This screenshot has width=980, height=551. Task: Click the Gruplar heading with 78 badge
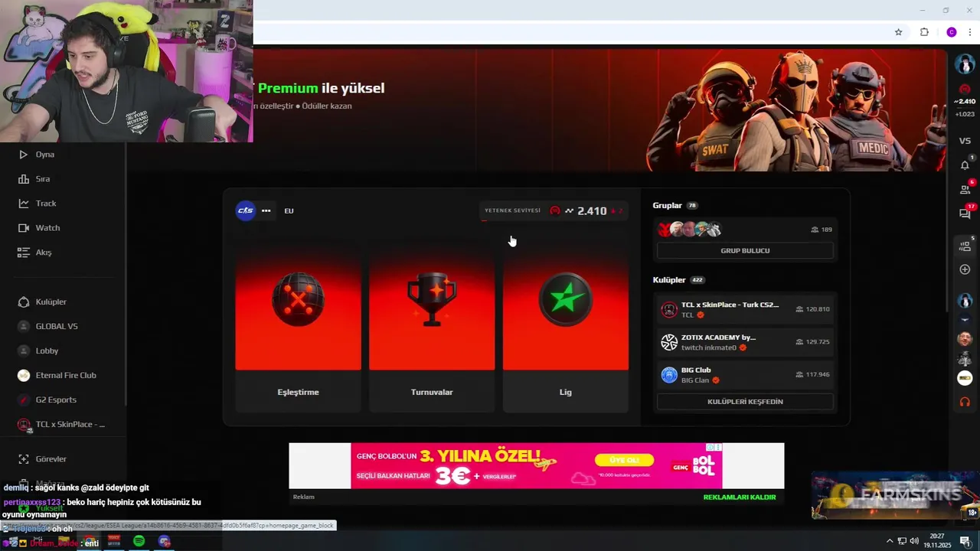click(675, 205)
